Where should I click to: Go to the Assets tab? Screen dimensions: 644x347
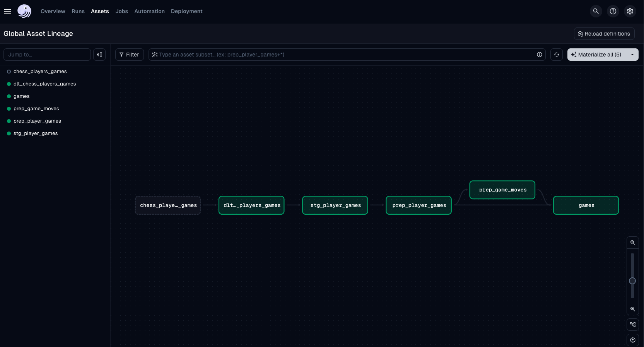(100, 11)
